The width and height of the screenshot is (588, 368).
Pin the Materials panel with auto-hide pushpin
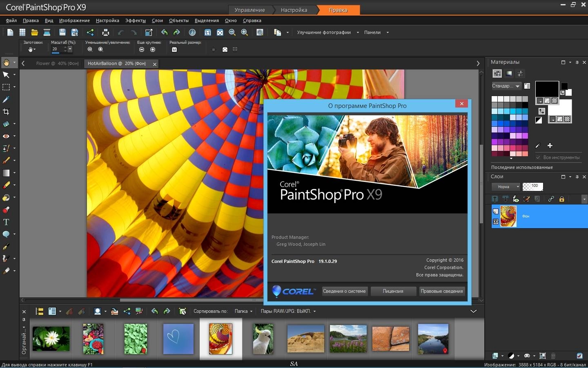tap(577, 62)
